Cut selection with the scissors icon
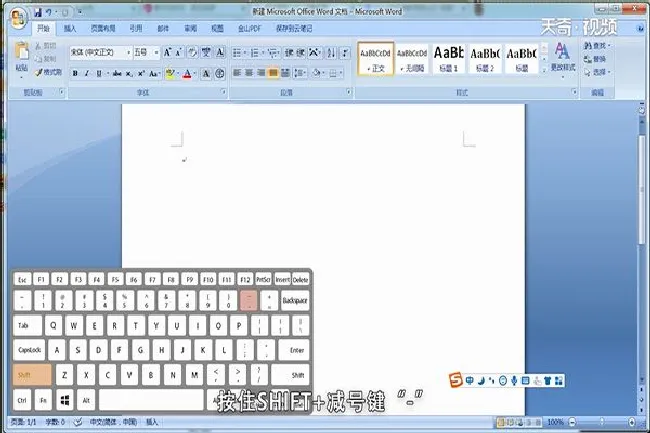The width and height of the screenshot is (650, 433). pos(46,46)
